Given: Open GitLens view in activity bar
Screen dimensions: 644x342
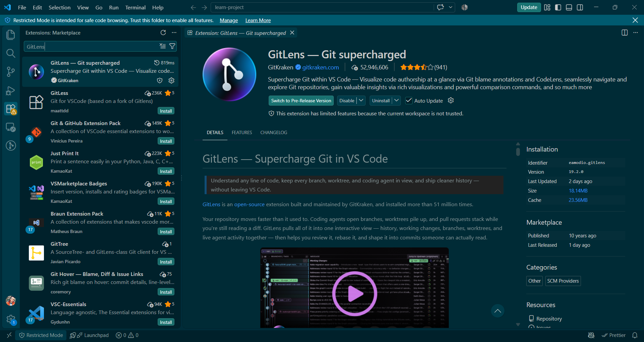Looking at the screenshot, I should pyautogui.click(x=11, y=146).
